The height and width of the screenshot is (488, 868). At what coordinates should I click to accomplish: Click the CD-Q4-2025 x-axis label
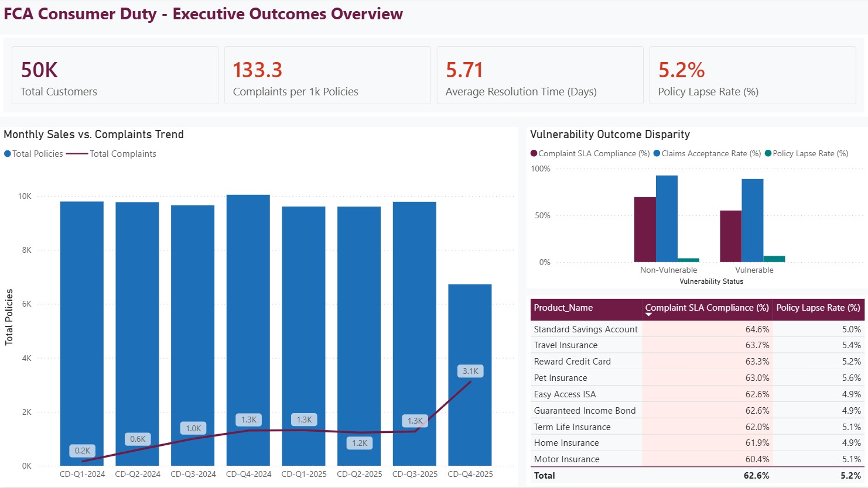click(470, 474)
